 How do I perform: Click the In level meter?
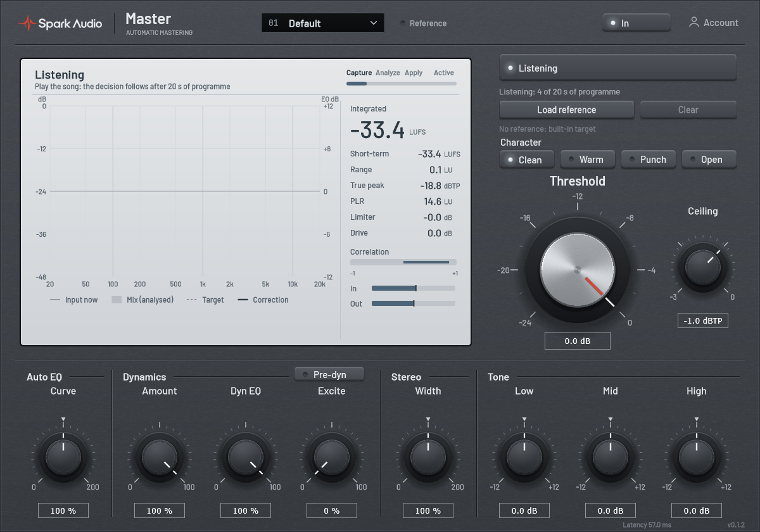[x=414, y=288]
